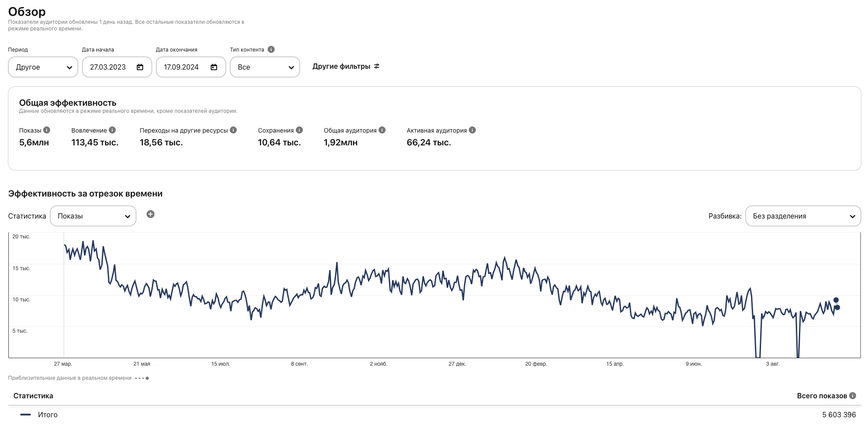This screenshot has height=430, width=868.
Task: Click info icon next to Всего показов
Action: (853, 396)
